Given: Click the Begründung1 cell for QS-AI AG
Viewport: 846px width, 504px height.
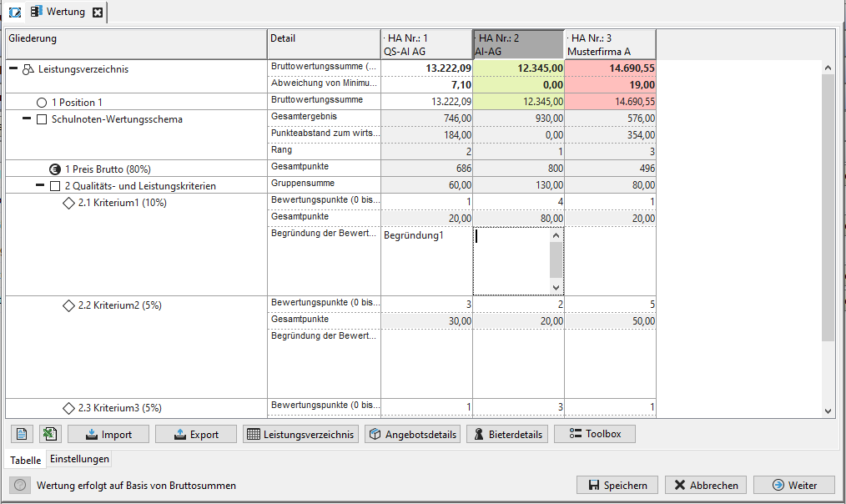Looking at the screenshot, I should 427,261.
